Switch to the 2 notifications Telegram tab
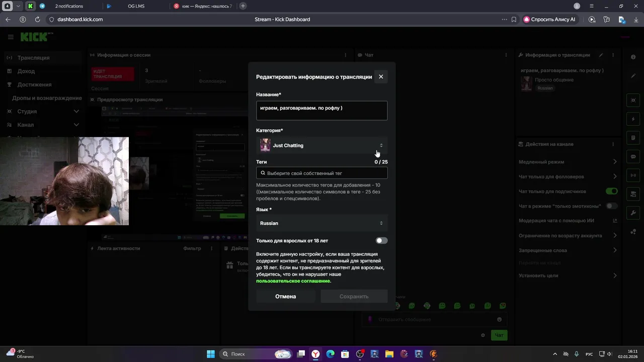 [69, 6]
